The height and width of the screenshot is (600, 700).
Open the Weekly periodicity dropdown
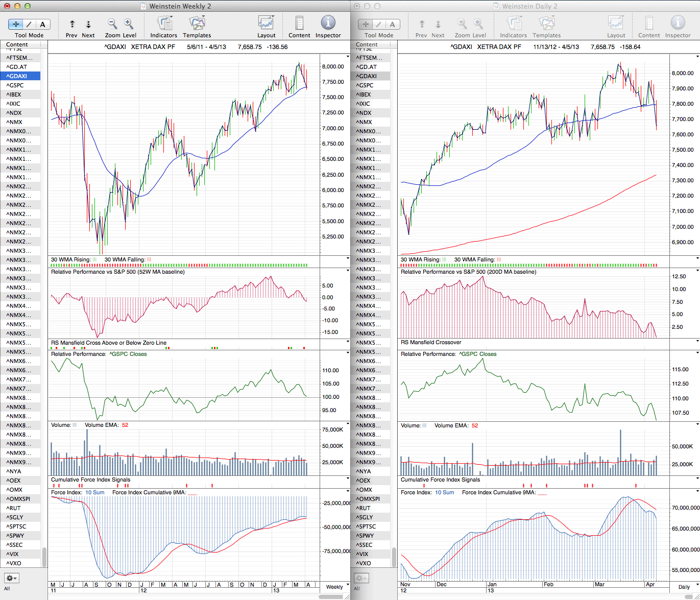pyautogui.click(x=334, y=587)
